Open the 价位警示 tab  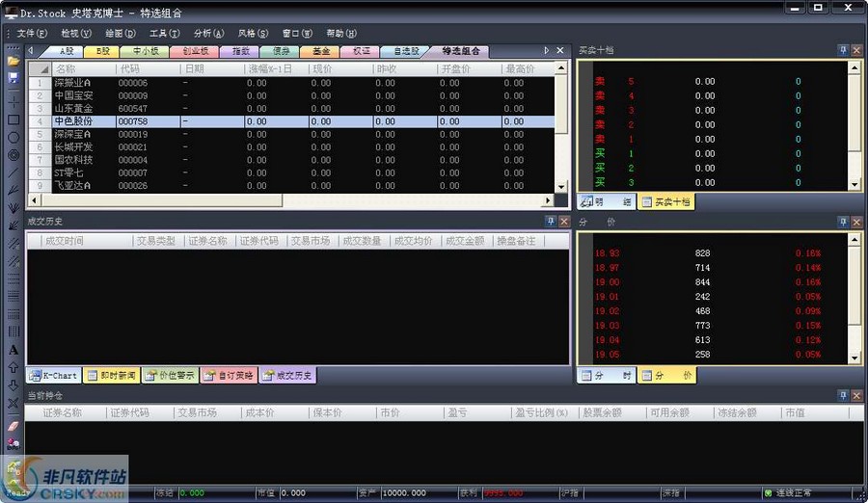click(171, 375)
